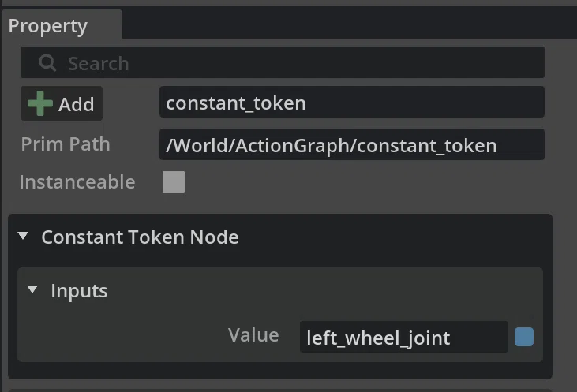Viewport: 577px width, 392px height.
Task: Click the blue reset square beside Value
Action: tap(524, 337)
